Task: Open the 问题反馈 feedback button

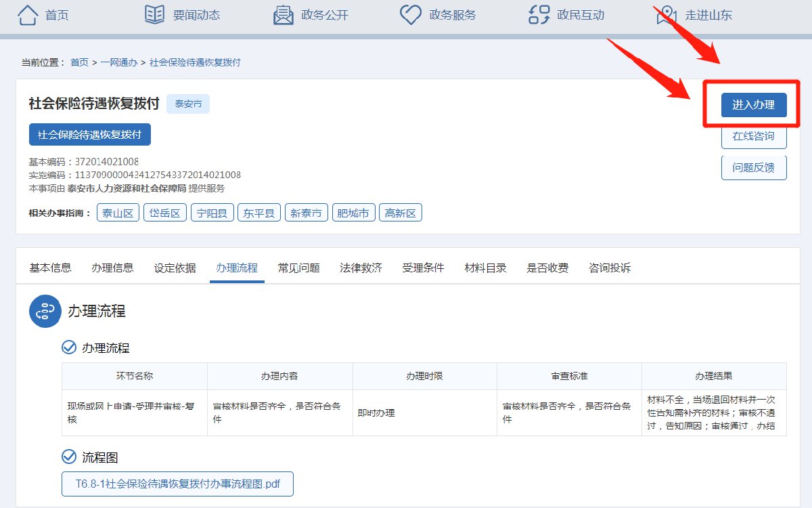Action: 754,167
